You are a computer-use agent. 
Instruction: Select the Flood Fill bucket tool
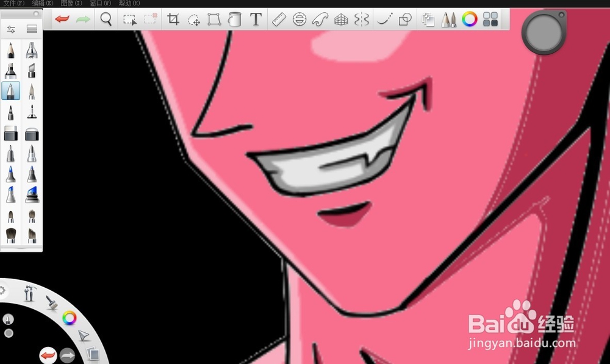pos(234,19)
